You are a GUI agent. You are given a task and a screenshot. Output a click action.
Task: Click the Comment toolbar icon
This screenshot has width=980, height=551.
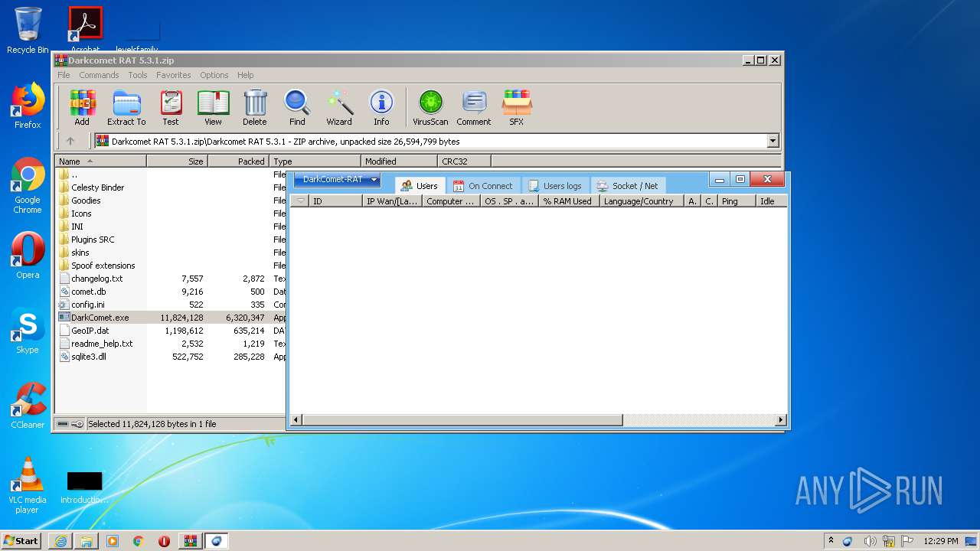click(x=474, y=107)
